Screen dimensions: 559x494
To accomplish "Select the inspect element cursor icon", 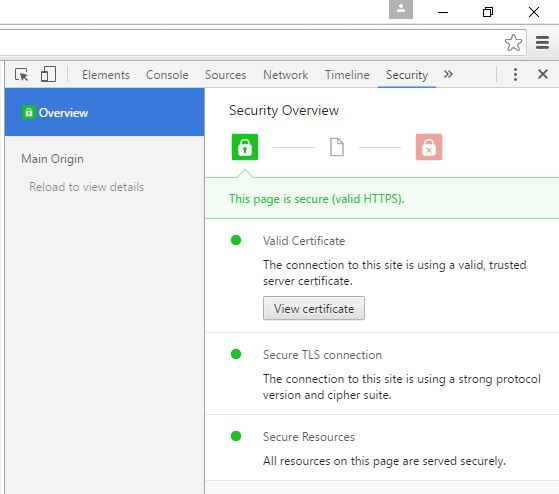I will (22, 74).
